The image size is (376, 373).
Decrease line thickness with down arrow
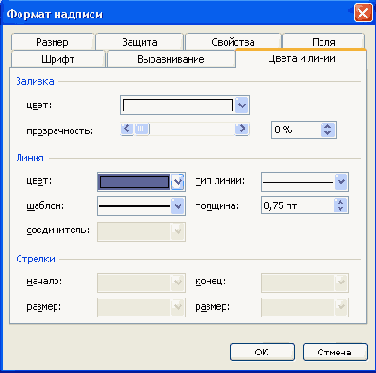coord(340,209)
